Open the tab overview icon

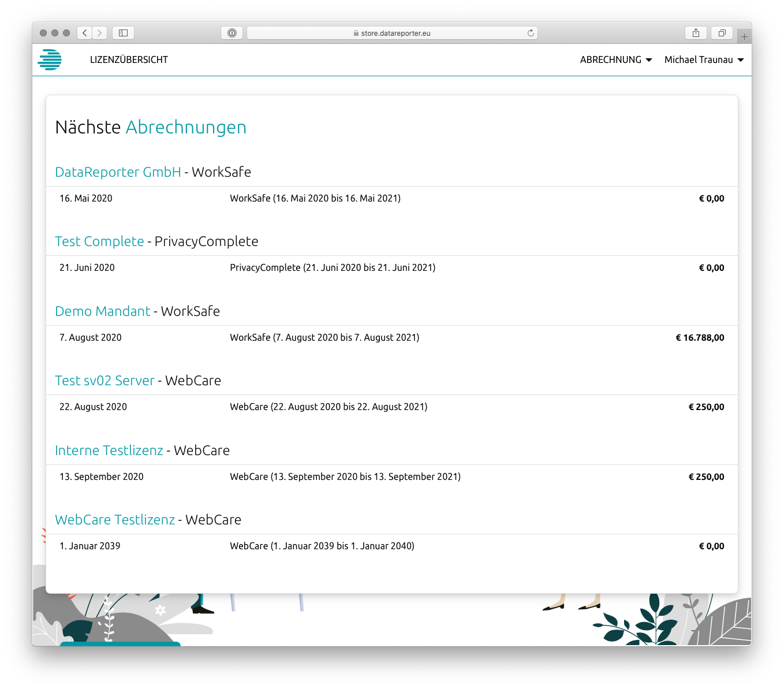coord(722,33)
